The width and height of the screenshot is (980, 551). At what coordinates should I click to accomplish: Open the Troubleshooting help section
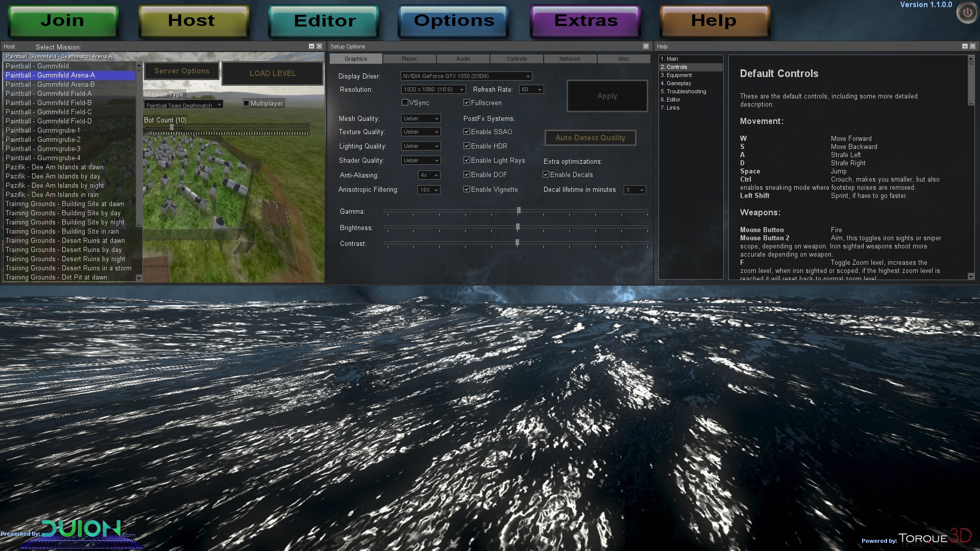[683, 91]
